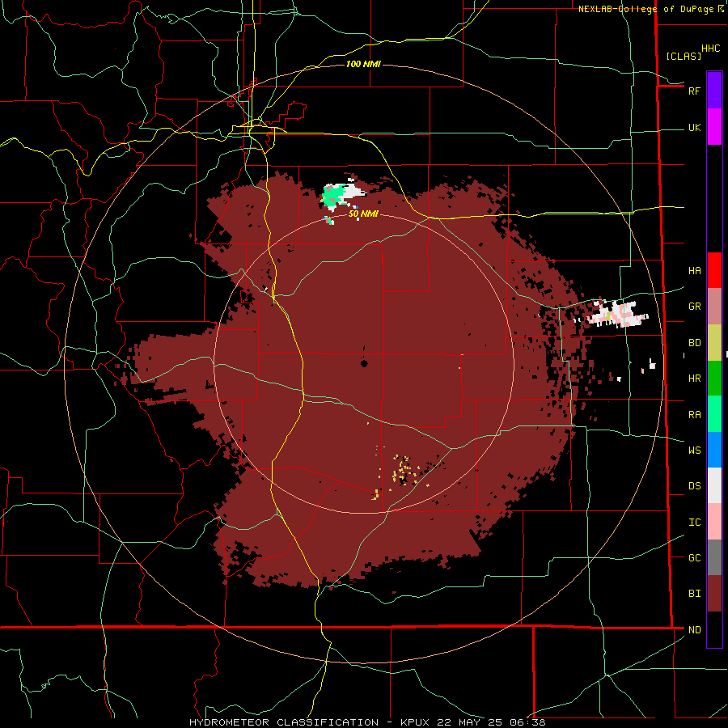Click the GR legend label
The width and height of the screenshot is (728, 728).
(x=694, y=307)
